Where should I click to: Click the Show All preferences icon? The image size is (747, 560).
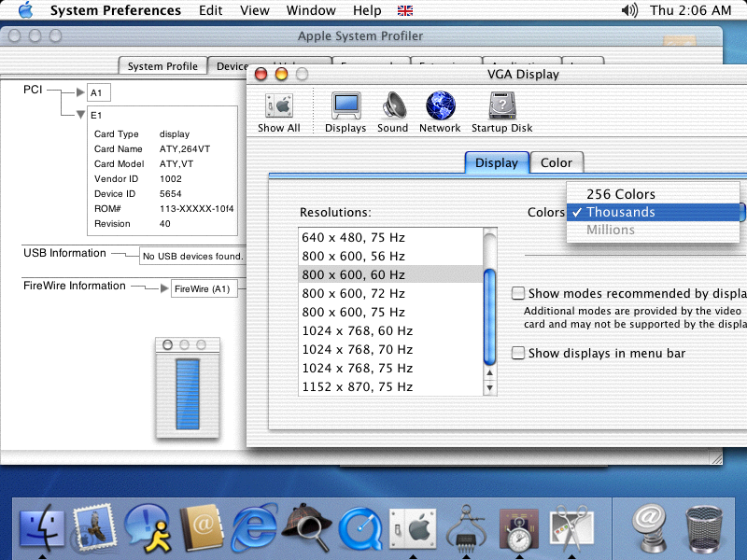[x=279, y=112]
